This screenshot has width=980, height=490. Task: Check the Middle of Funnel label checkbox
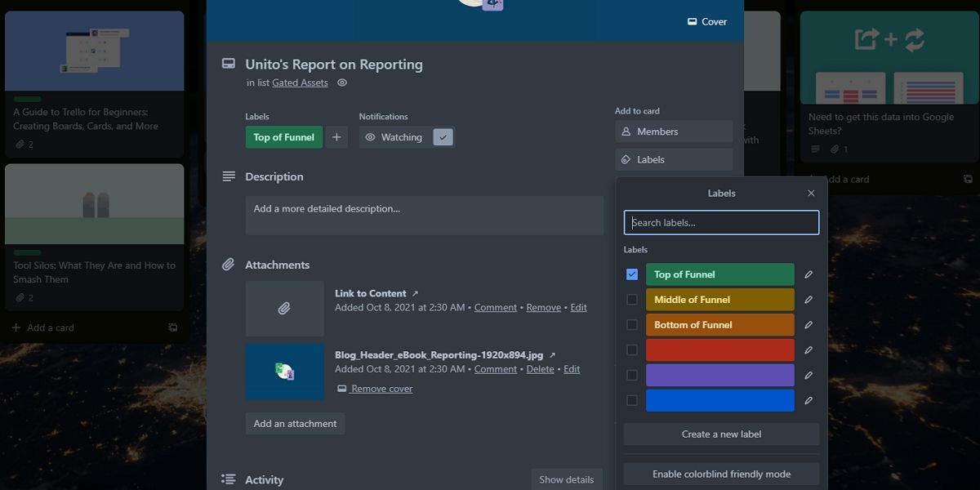pos(632,300)
